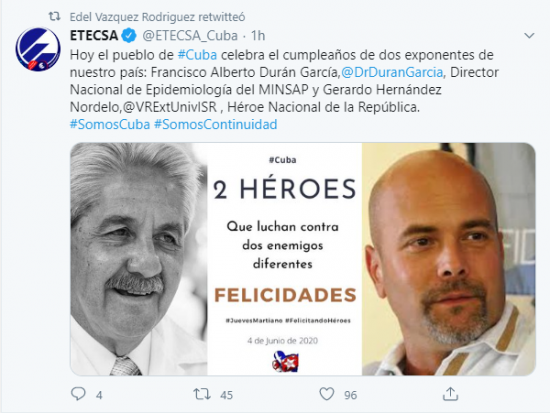
Task: Open Edel Vazquez Rodriguez's profile
Action: (x=132, y=17)
